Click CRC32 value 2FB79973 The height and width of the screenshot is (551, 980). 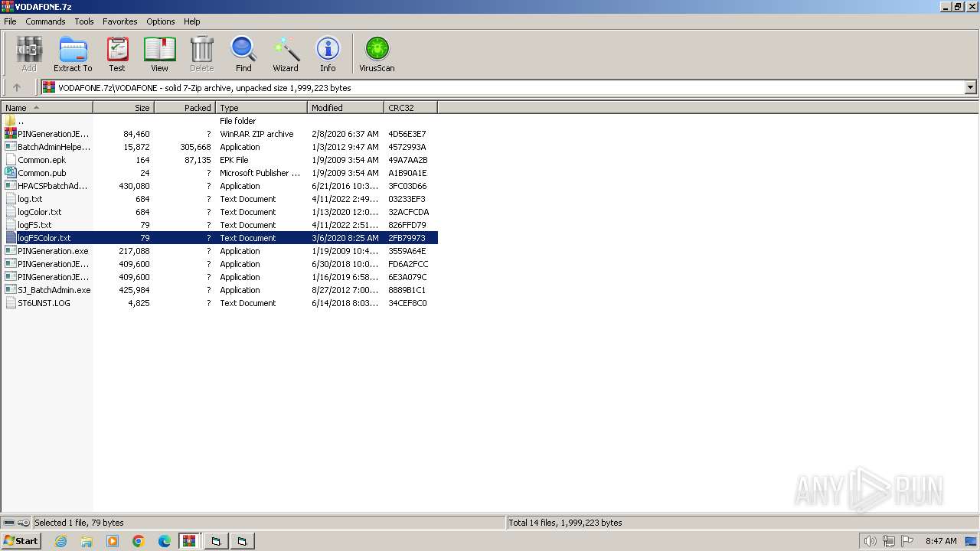[407, 238]
